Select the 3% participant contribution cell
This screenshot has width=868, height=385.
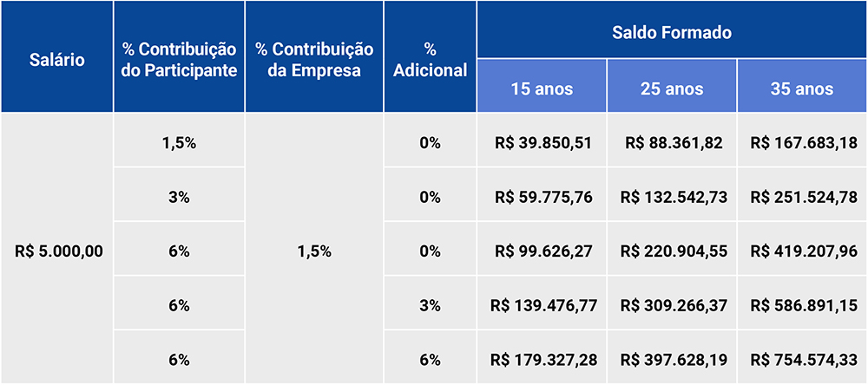tap(180, 198)
